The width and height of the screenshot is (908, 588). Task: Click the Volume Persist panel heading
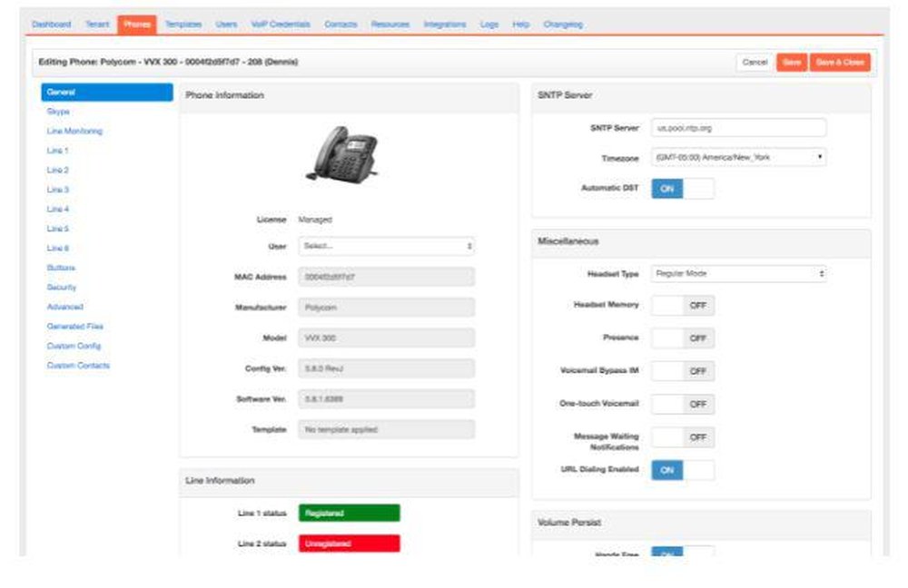[x=569, y=523]
